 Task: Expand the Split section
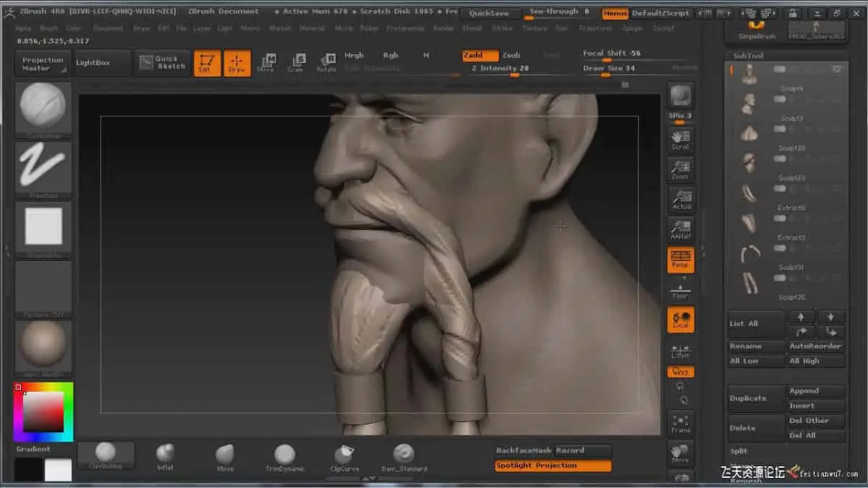(x=739, y=451)
